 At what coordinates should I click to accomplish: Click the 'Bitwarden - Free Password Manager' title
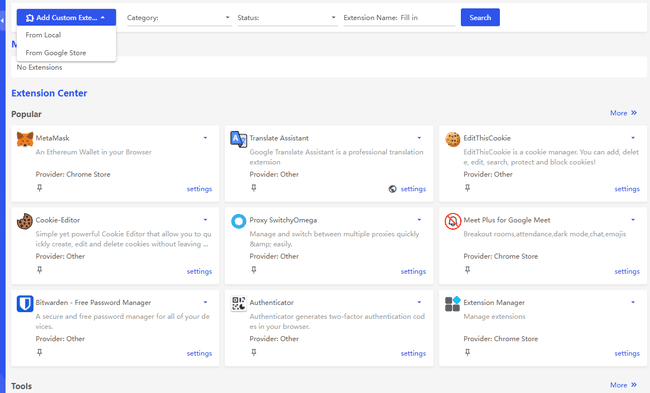93,303
